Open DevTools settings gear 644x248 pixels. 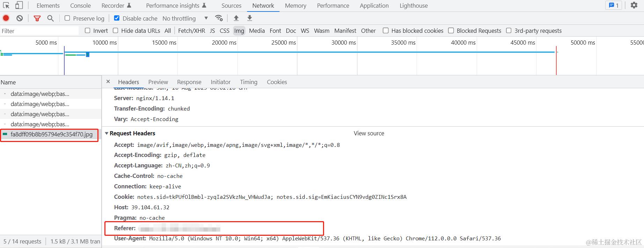point(634,5)
